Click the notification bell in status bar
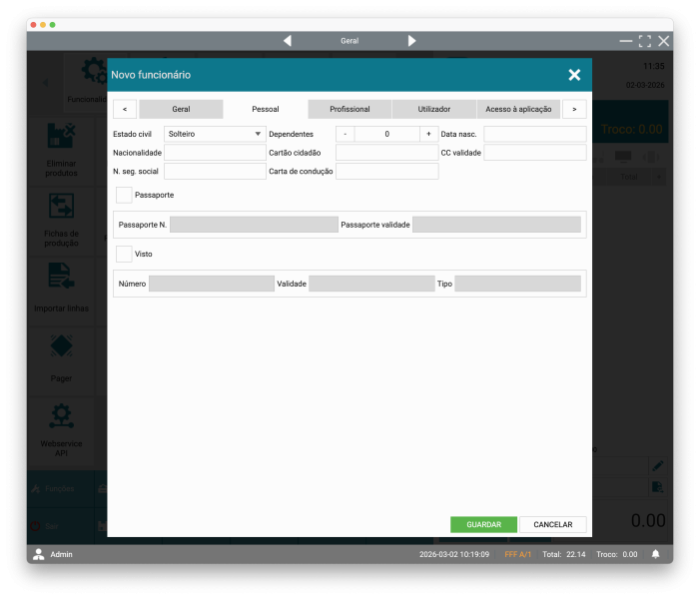700x599 pixels. pos(656,554)
